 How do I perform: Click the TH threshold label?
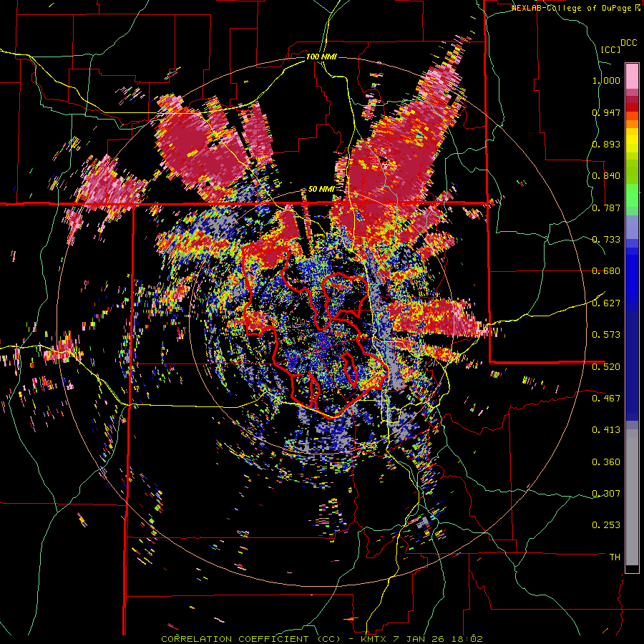tap(615, 557)
